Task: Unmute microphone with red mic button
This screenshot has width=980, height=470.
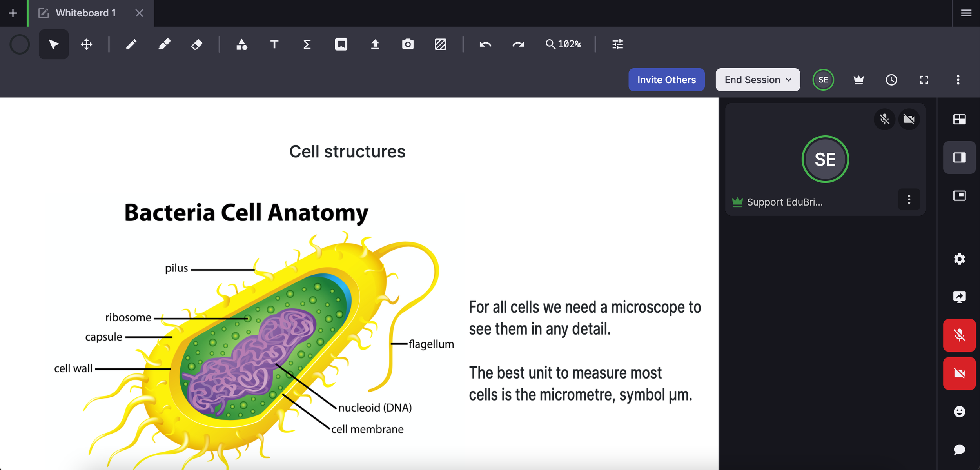Action: coord(959,335)
